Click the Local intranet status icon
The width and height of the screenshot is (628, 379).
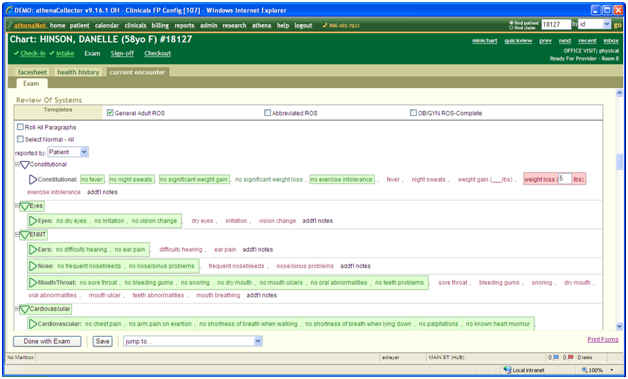(507, 370)
